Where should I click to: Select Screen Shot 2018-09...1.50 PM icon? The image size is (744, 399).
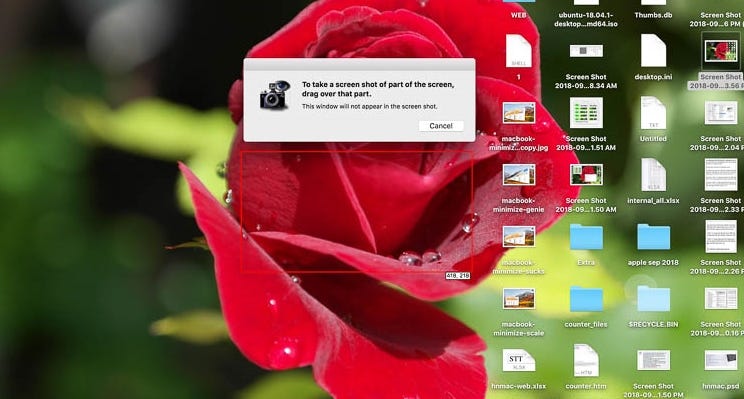[x=653, y=361]
